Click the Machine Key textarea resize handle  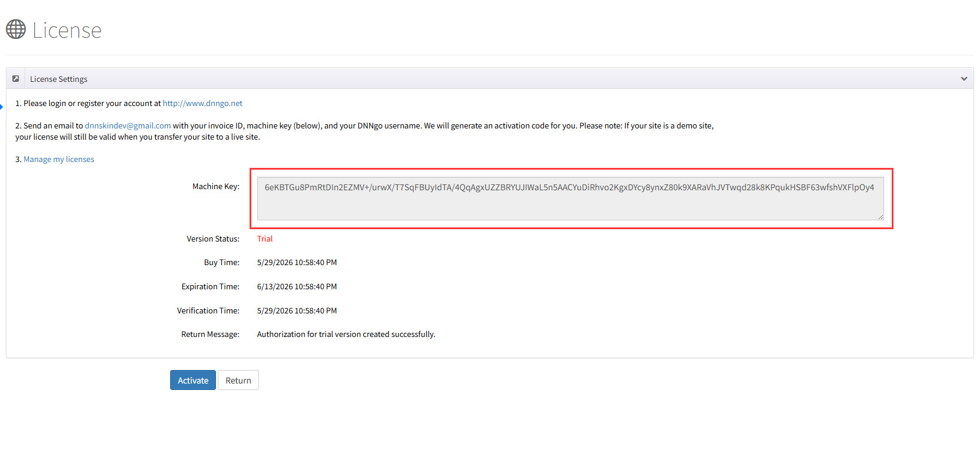pyautogui.click(x=881, y=217)
